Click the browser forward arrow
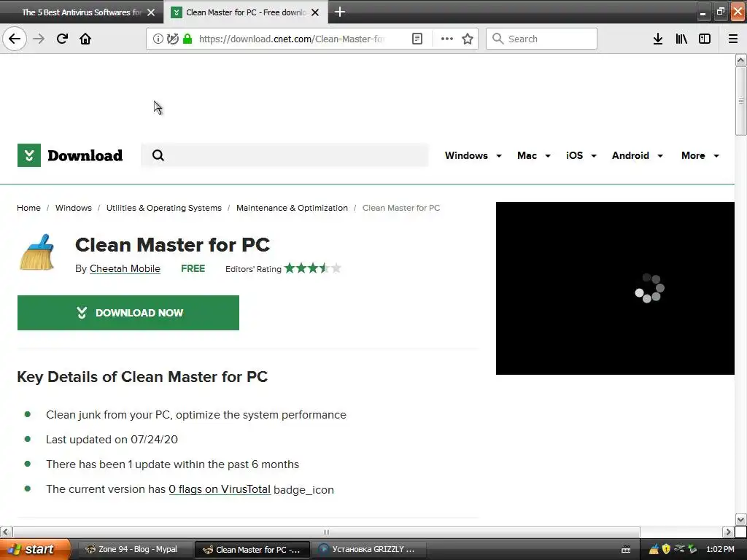 coord(39,39)
